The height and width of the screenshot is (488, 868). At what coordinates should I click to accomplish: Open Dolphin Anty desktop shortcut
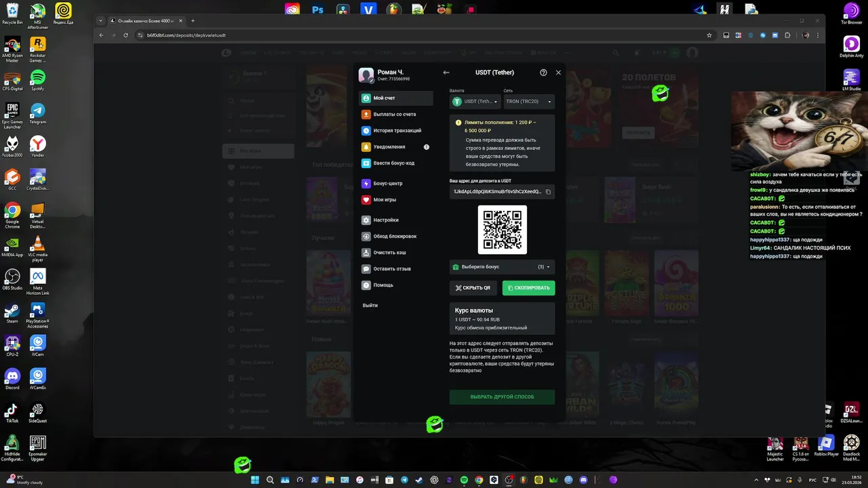pos(851,47)
